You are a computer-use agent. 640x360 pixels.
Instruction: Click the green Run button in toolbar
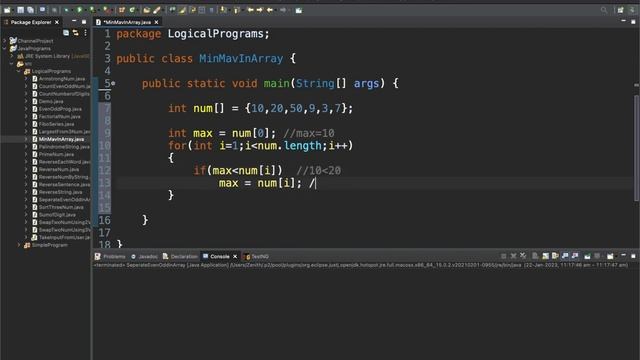80,10
